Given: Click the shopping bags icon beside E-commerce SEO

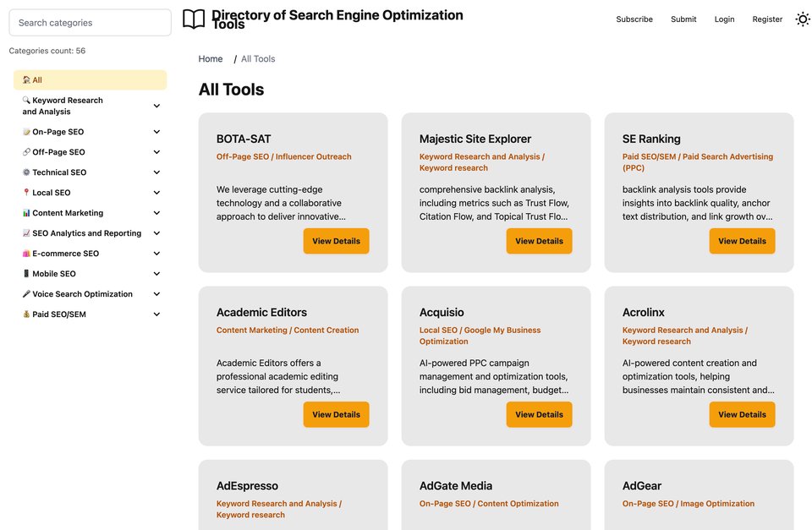Looking at the screenshot, I should [26, 253].
